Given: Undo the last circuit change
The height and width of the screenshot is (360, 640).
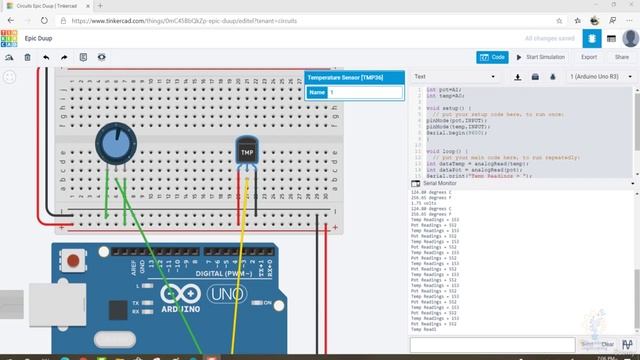Looking at the screenshot, I should 46,58.
